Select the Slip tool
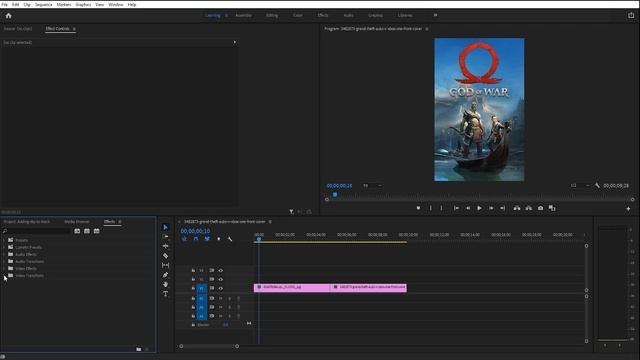 tap(165, 265)
